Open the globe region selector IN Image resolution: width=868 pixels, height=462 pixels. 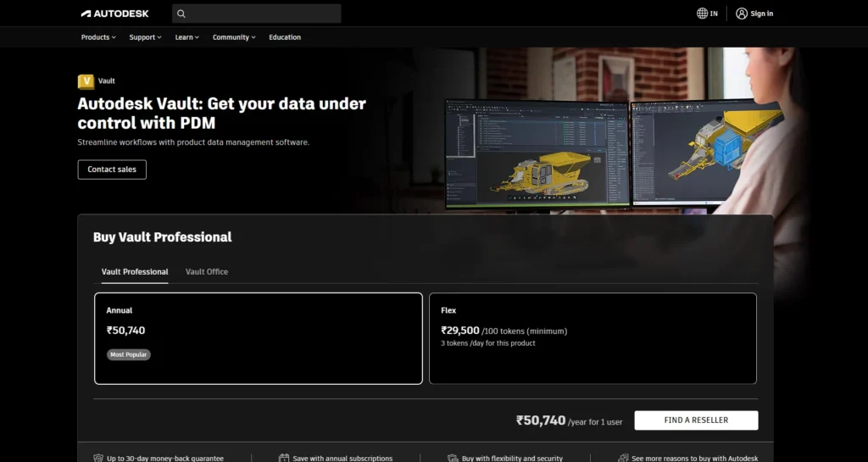(x=707, y=14)
